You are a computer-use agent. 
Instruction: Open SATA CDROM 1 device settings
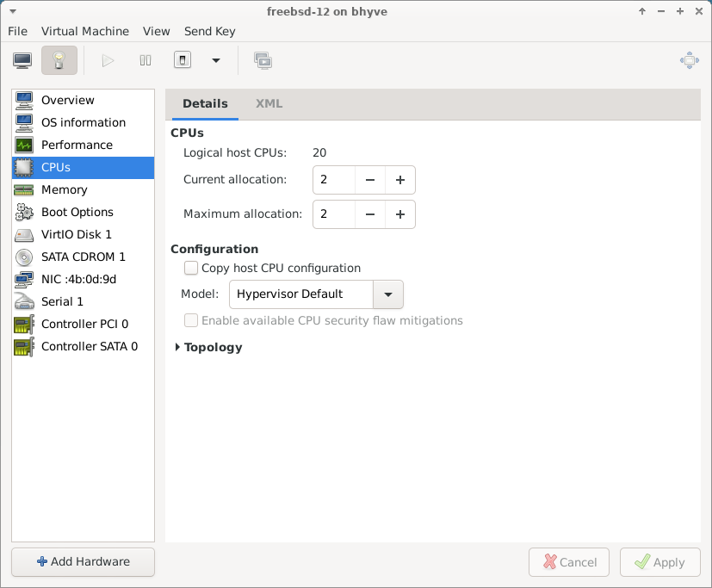point(83,257)
